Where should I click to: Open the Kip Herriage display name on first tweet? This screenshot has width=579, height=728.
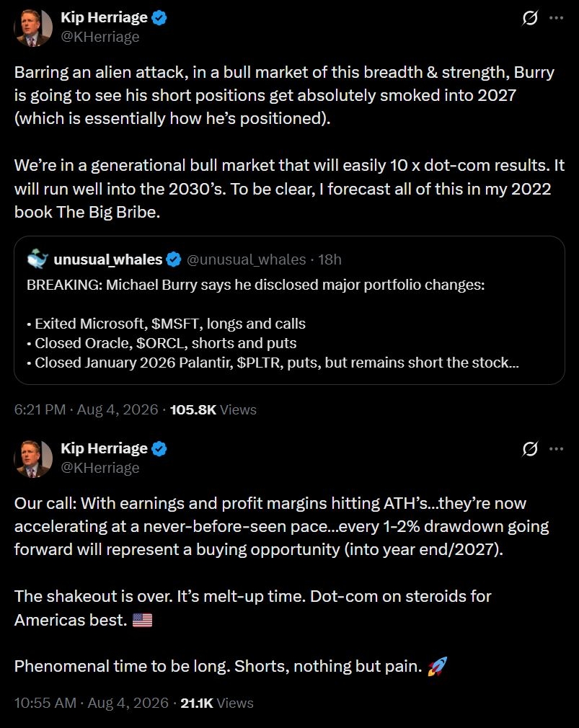pos(104,17)
